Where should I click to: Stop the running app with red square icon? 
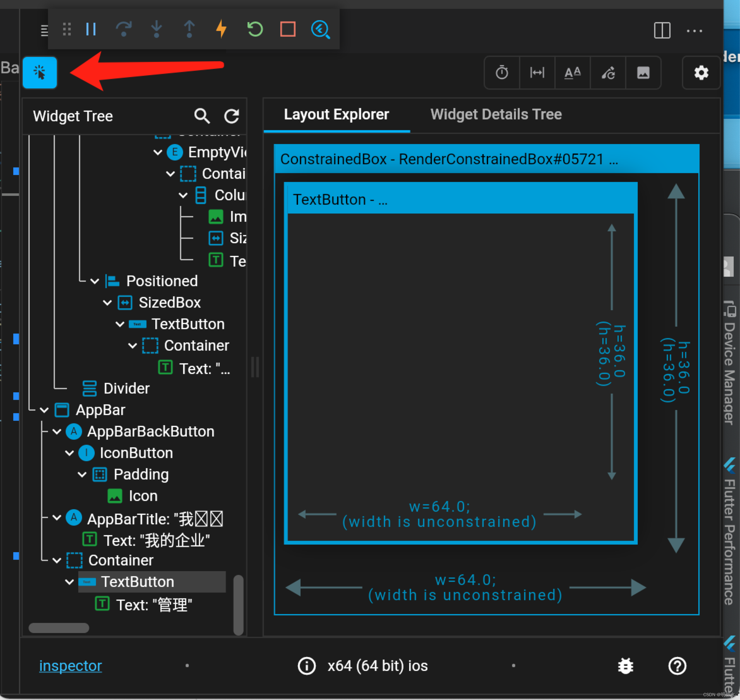coord(288,29)
